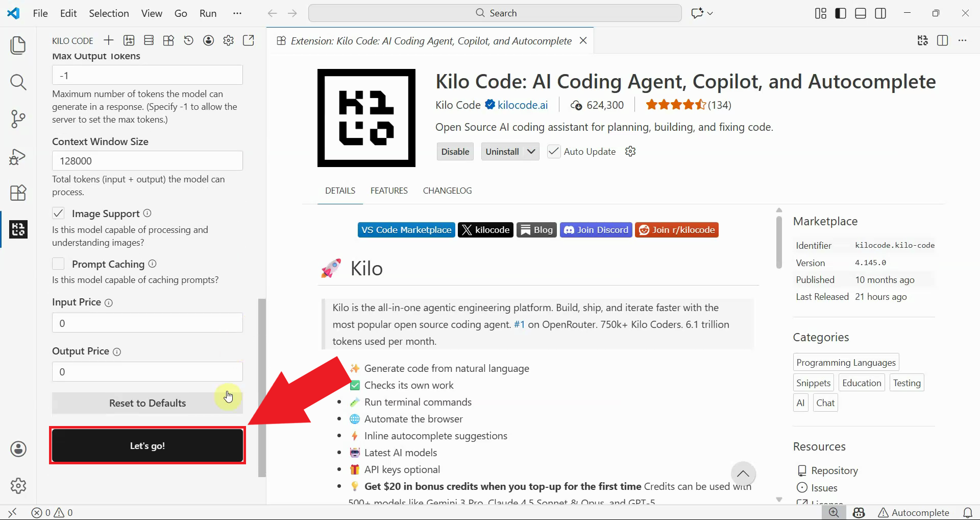
Task: Click the Kilo Code activity bar icon
Action: (x=18, y=229)
